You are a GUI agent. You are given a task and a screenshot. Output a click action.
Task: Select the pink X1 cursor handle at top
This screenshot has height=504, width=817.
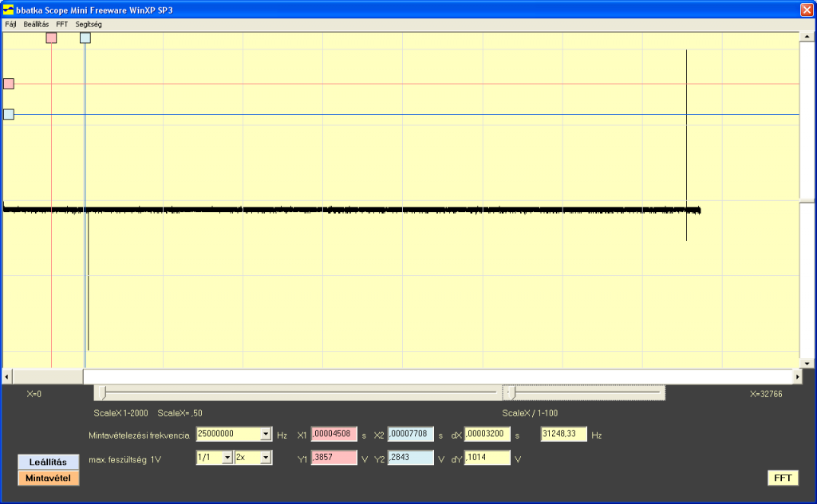point(51,38)
